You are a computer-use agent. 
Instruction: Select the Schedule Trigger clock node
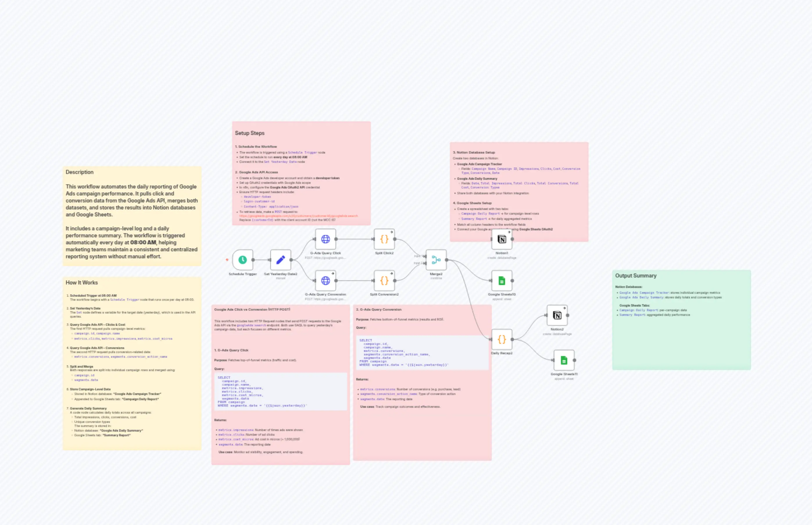[242, 260]
